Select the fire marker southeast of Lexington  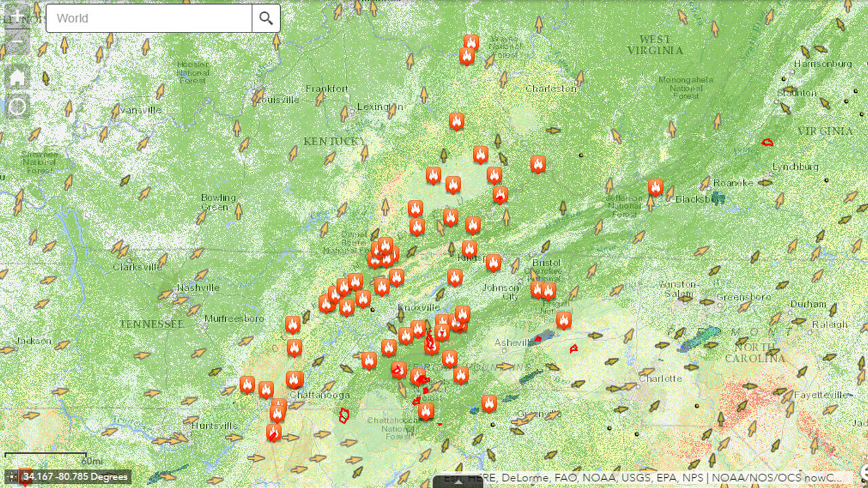click(x=456, y=121)
